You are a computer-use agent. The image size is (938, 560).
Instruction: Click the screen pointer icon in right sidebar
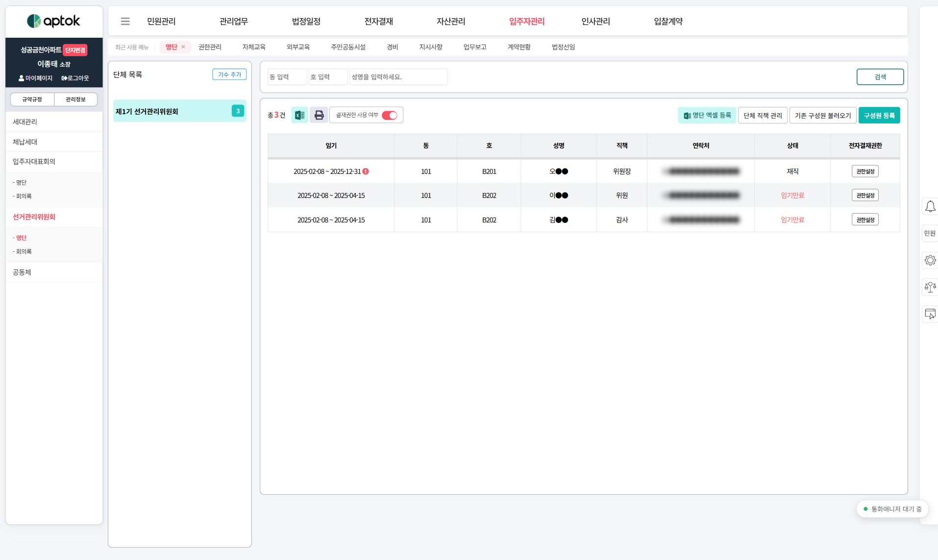click(930, 314)
